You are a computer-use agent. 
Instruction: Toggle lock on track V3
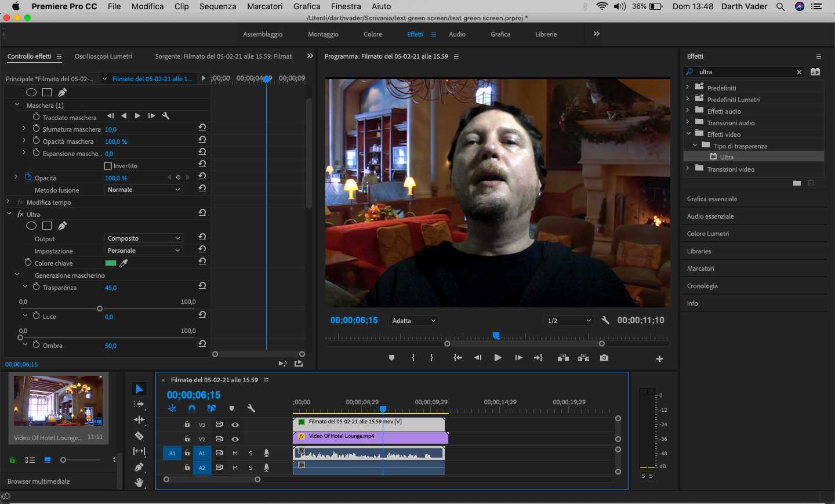(x=187, y=425)
